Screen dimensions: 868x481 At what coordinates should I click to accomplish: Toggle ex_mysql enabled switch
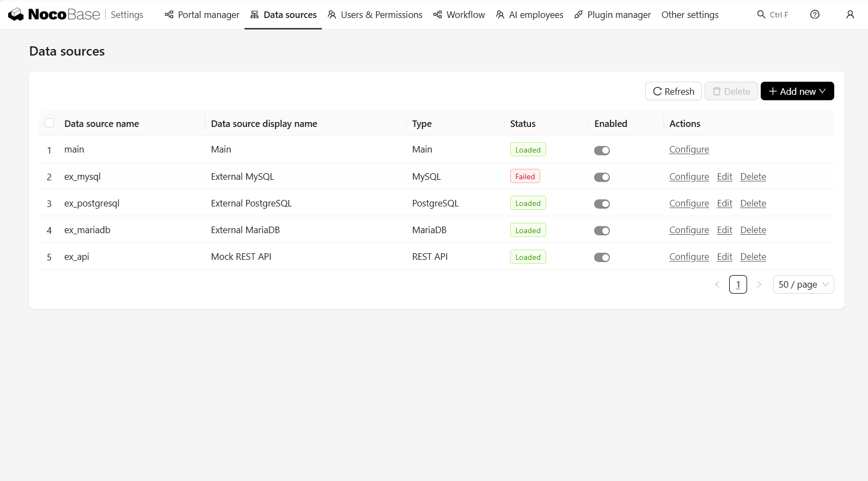tap(602, 177)
